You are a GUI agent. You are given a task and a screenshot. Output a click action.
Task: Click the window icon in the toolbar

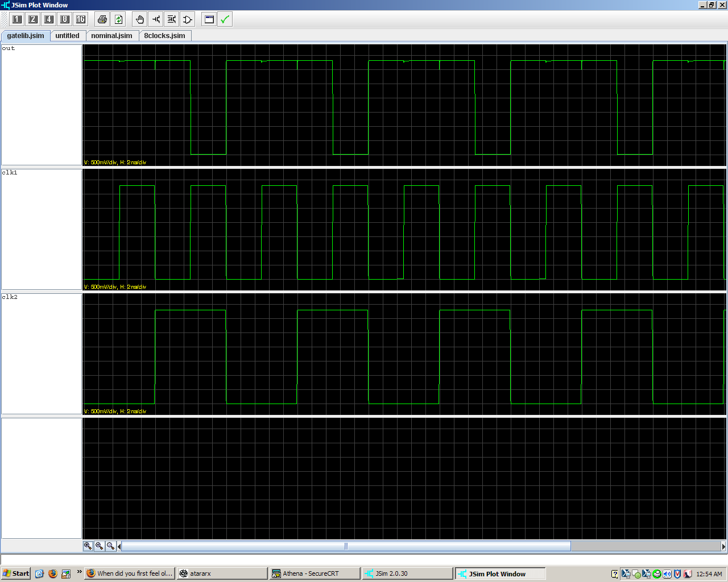[209, 19]
